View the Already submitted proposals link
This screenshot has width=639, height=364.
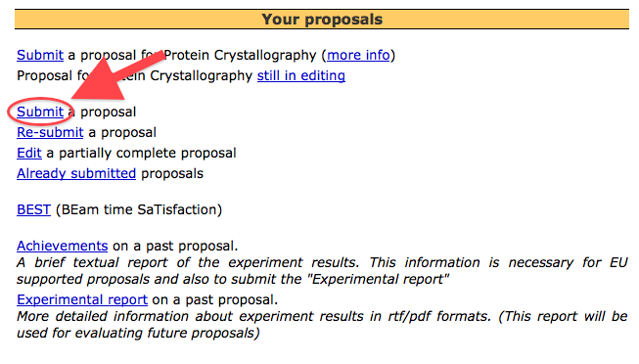click(76, 173)
